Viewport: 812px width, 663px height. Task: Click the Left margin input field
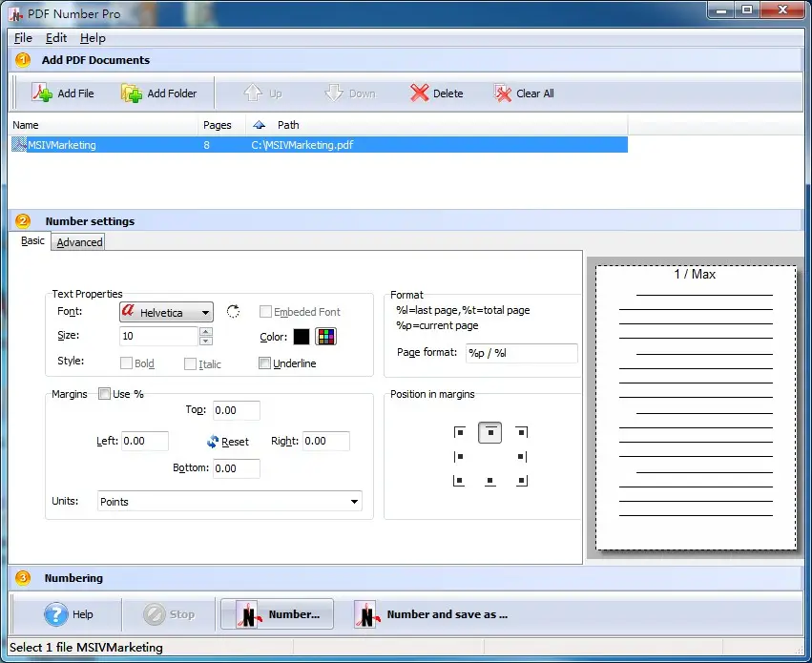(x=144, y=441)
